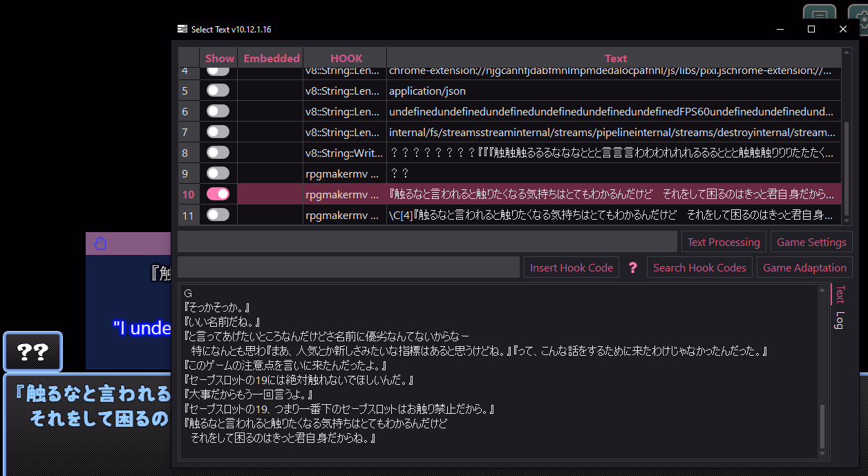This screenshot has width=868, height=476.
Task: Enable the Show toggle for row 8
Action: 218,153
